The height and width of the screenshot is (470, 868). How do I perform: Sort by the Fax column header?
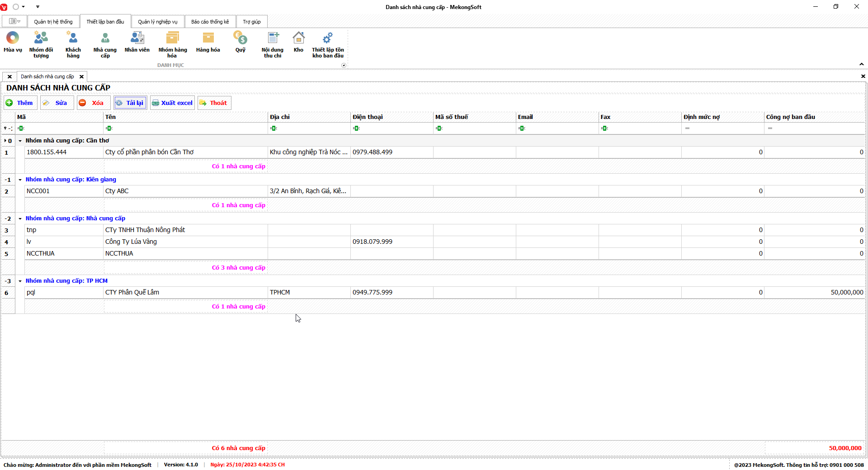(640, 117)
